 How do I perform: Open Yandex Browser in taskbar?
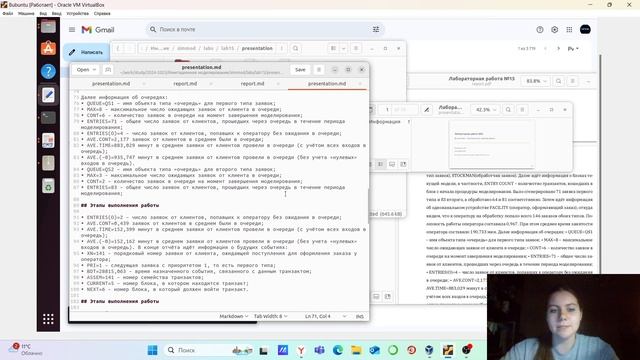(x=301, y=350)
